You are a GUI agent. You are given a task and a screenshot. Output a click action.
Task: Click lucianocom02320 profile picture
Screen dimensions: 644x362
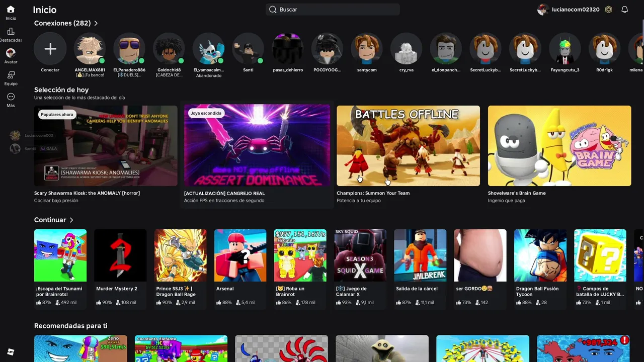tap(543, 10)
